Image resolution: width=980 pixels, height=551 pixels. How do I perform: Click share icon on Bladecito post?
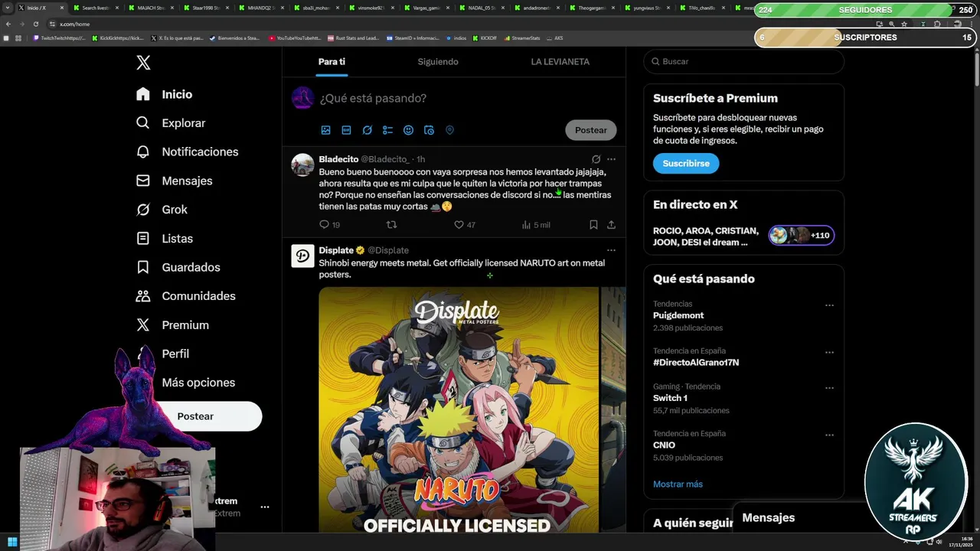tap(611, 224)
